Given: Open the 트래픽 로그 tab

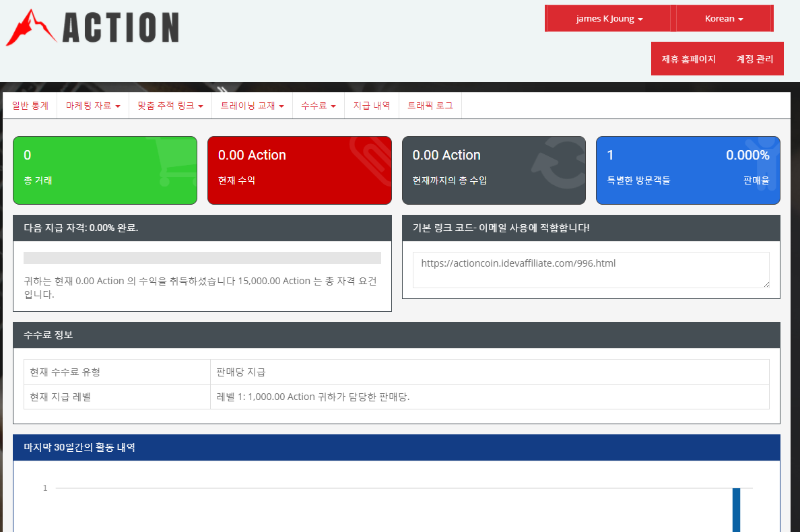Looking at the screenshot, I should click(x=430, y=106).
